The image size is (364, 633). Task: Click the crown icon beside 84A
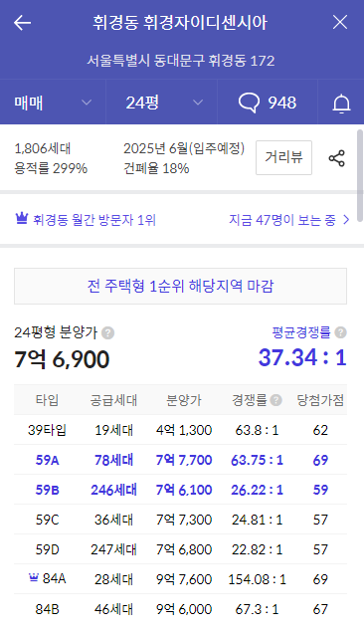pos(34,578)
